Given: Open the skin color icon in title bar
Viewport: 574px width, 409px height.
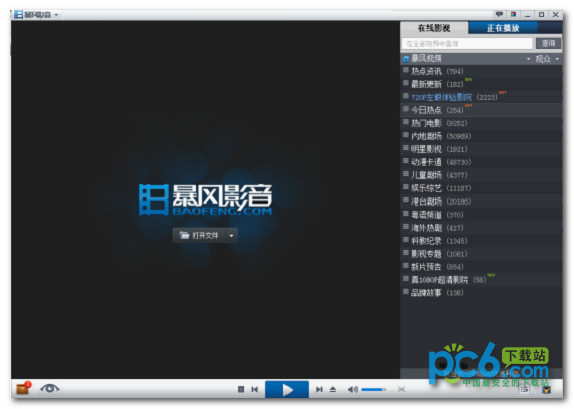Looking at the screenshot, I should (x=513, y=14).
